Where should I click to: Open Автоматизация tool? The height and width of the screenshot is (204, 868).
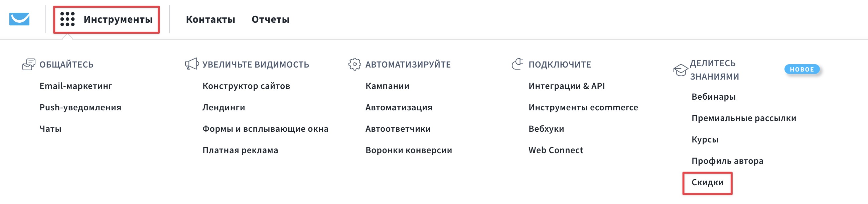click(x=399, y=108)
